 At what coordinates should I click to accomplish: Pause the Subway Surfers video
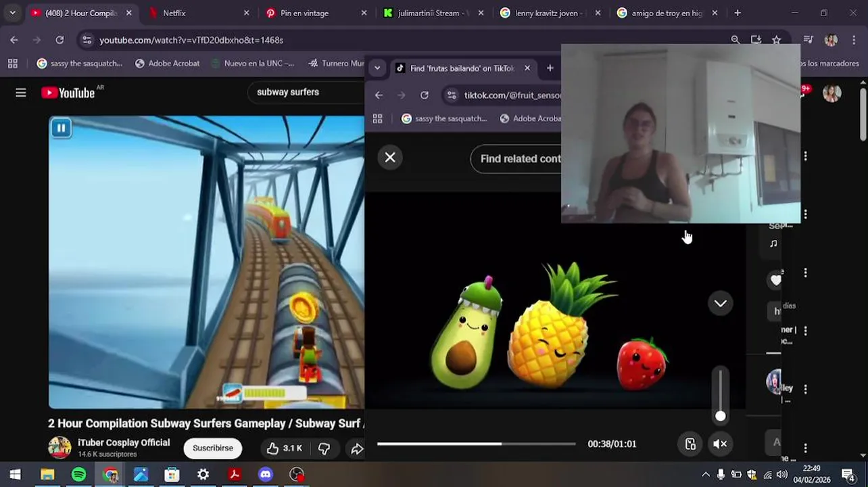pyautogui.click(x=61, y=128)
